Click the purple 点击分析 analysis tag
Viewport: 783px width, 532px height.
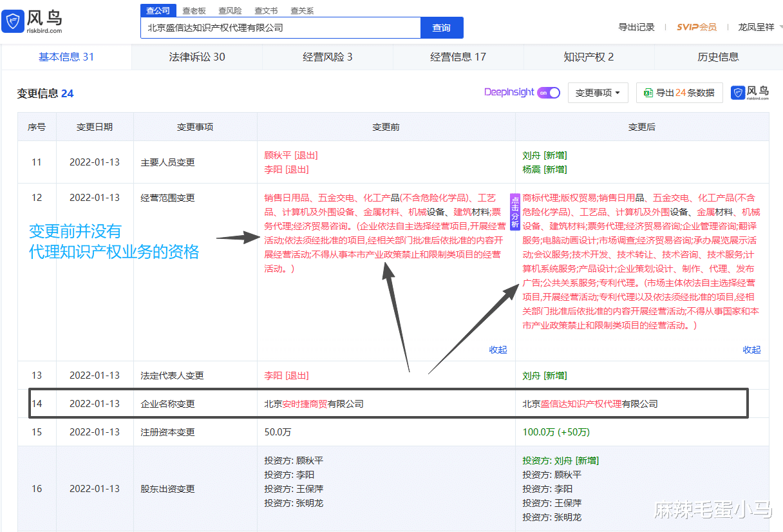(x=514, y=211)
